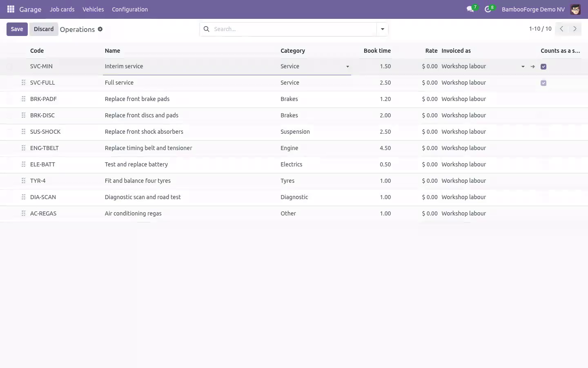
Task: Grab the drag handle for DIA-SCAN
Action: (x=23, y=197)
